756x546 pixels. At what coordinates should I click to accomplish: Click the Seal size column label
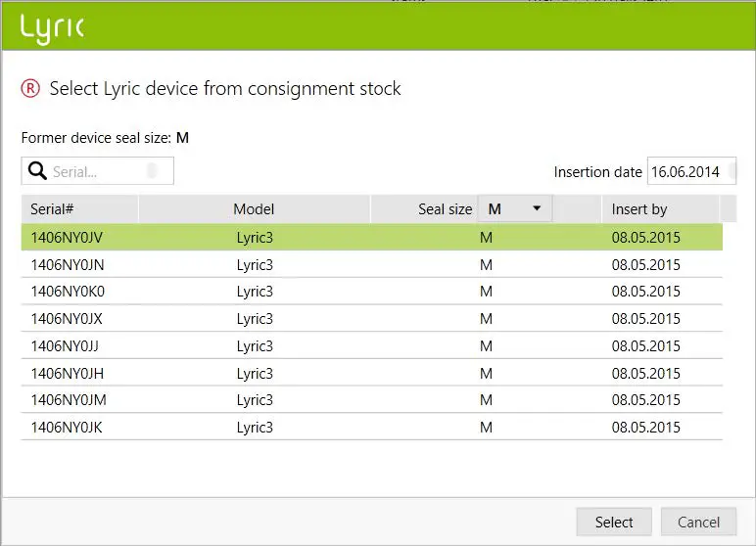(x=445, y=209)
